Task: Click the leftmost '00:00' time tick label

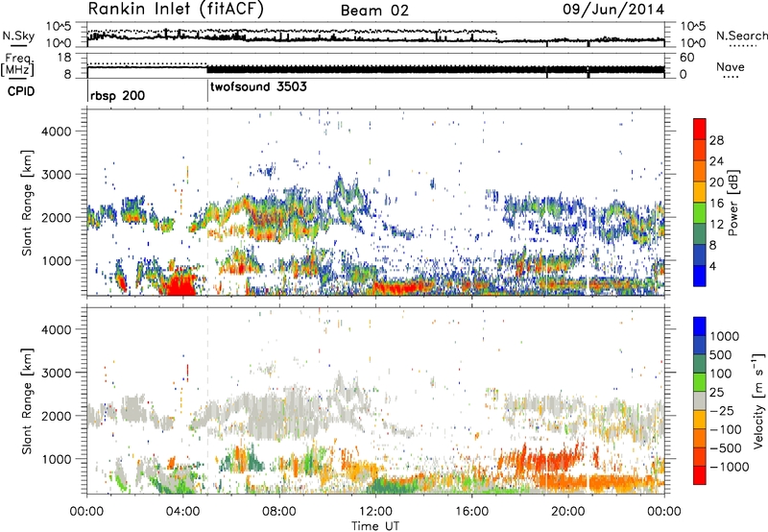Action: point(87,512)
